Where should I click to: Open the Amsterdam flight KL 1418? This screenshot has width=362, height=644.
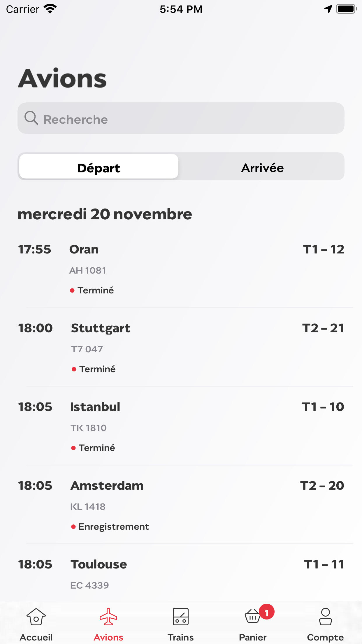pyautogui.click(x=181, y=505)
